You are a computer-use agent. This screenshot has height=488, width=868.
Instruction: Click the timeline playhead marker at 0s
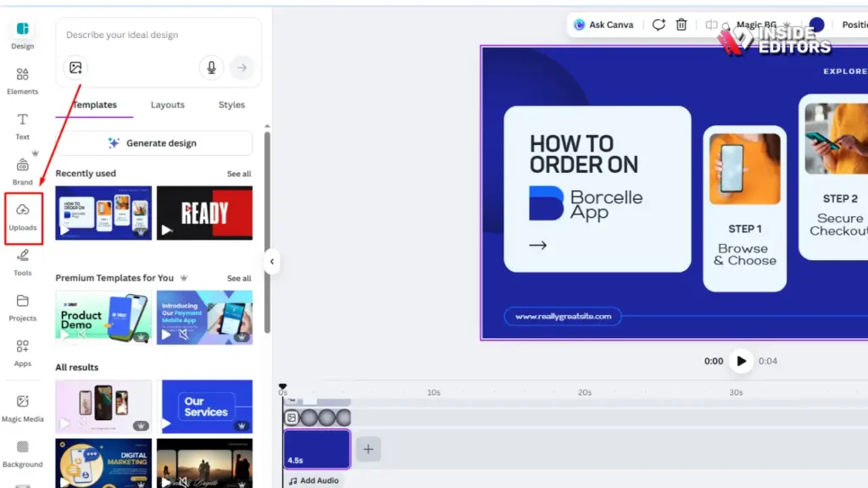(283, 386)
